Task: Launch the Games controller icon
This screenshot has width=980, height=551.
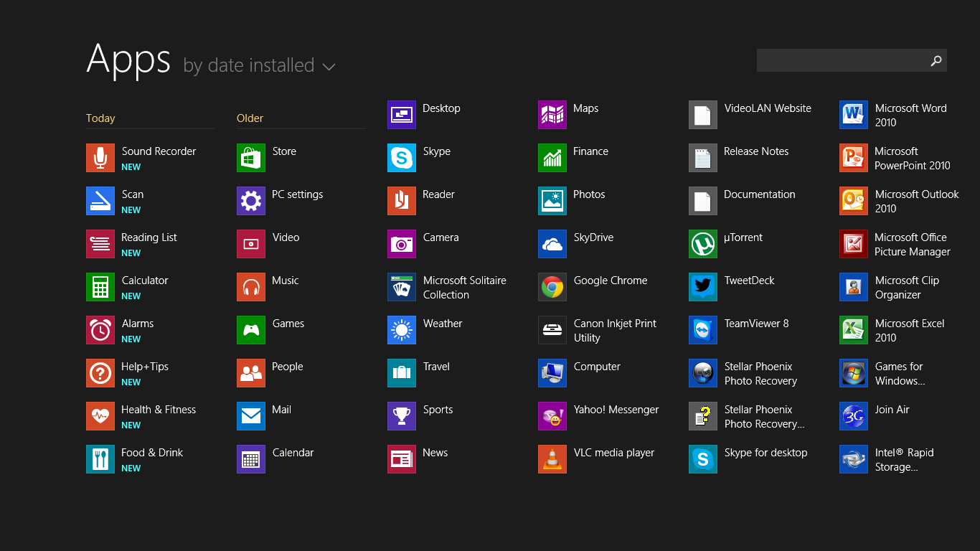Action: coord(251,330)
